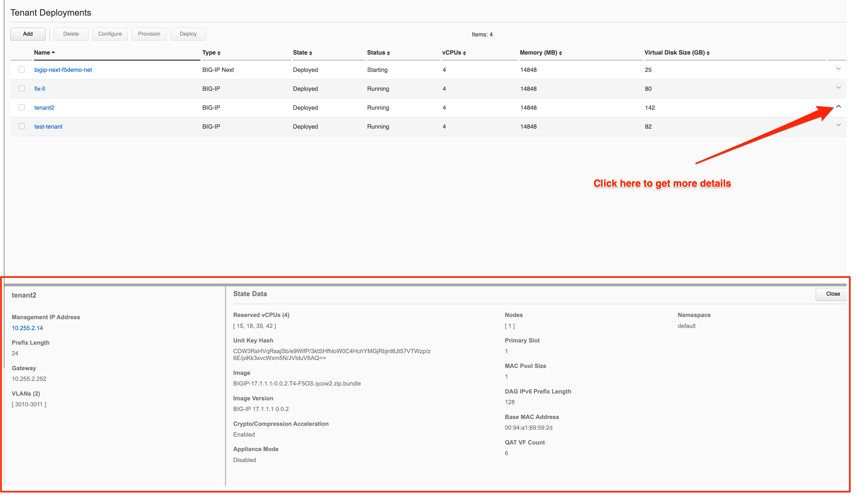Click QAT VF Count value 6
Image resolution: width=862 pixels, height=504 pixels.
click(507, 453)
